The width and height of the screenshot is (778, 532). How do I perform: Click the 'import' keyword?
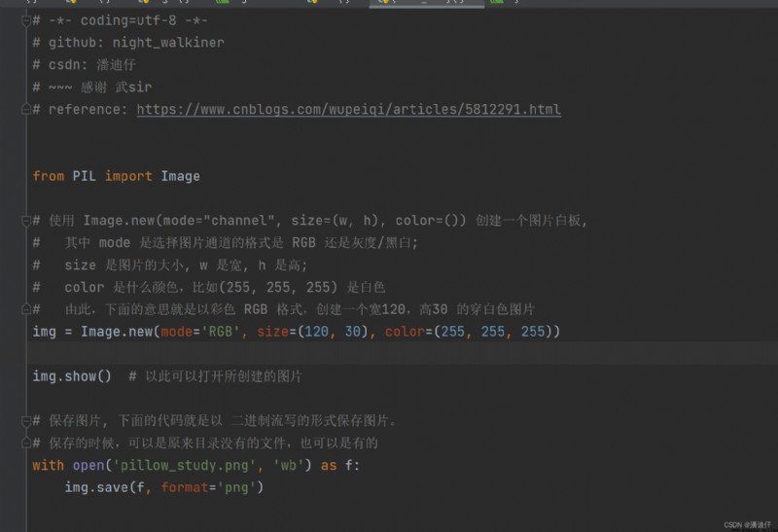128,176
